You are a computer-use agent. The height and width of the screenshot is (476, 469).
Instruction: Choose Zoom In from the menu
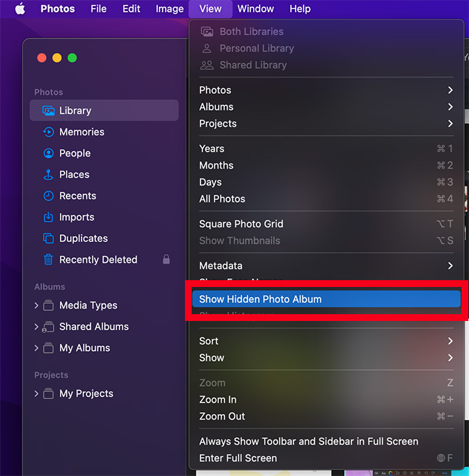(326, 400)
